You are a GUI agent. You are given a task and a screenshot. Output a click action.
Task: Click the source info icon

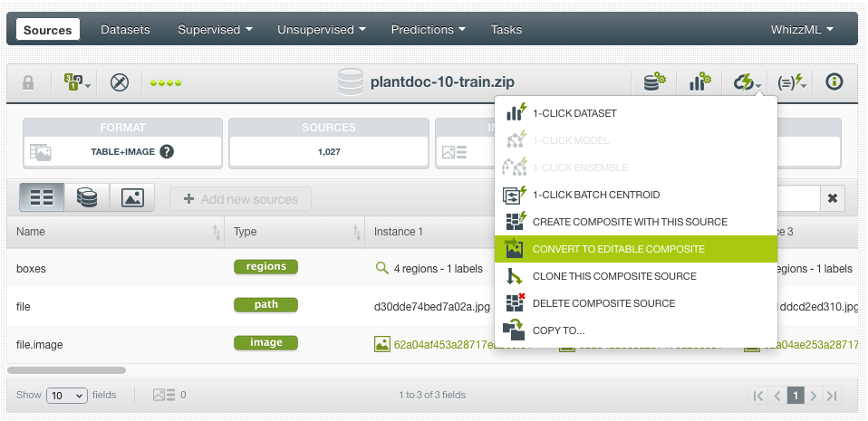point(834,82)
